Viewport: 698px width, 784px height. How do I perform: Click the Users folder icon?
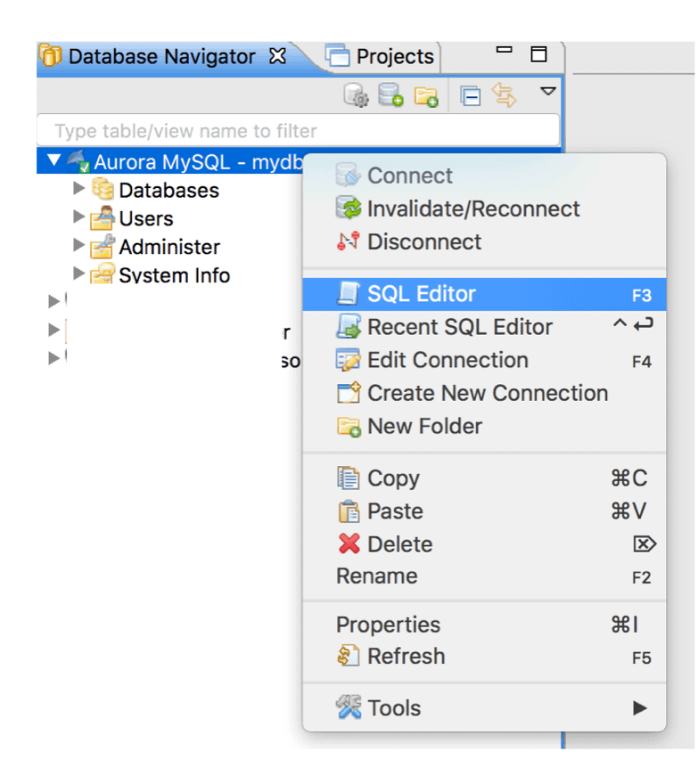tap(103, 217)
